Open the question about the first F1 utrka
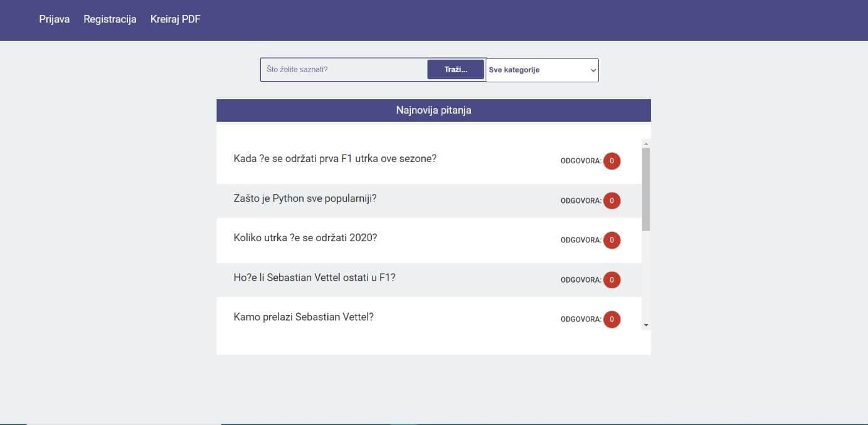This screenshot has height=425, width=868. (x=335, y=158)
